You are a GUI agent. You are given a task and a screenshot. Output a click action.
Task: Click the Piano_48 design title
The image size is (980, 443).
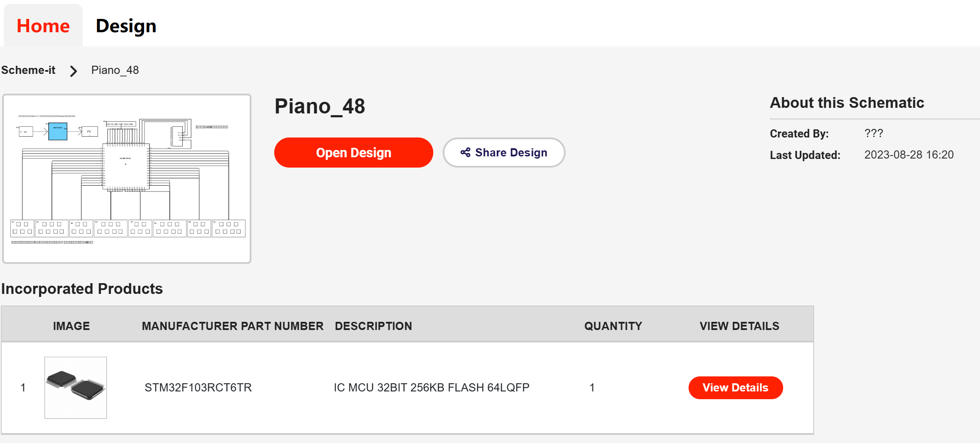coord(320,106)
